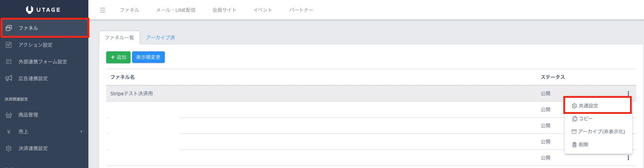
Task: Open アクション設定 in the sidebar
Action: (35, 45)
